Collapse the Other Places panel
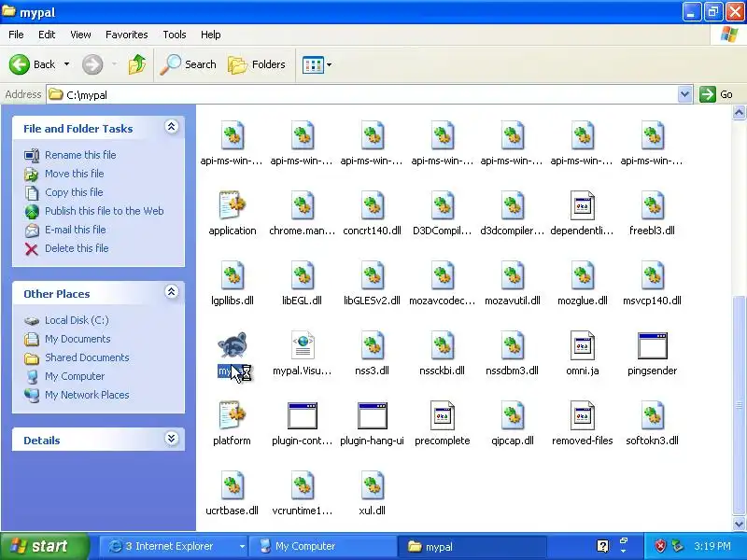This screenshot has height=560, width=747. coord(172,292)
